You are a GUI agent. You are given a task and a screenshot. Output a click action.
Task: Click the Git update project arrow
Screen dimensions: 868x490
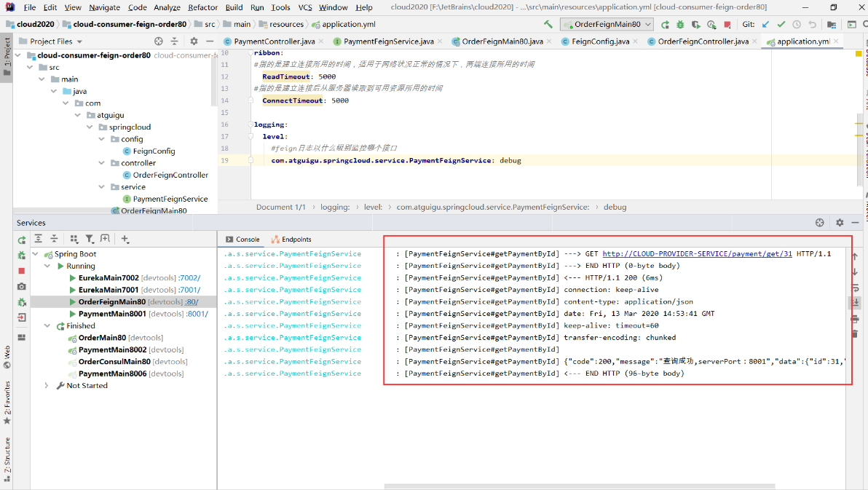point(765,24)
